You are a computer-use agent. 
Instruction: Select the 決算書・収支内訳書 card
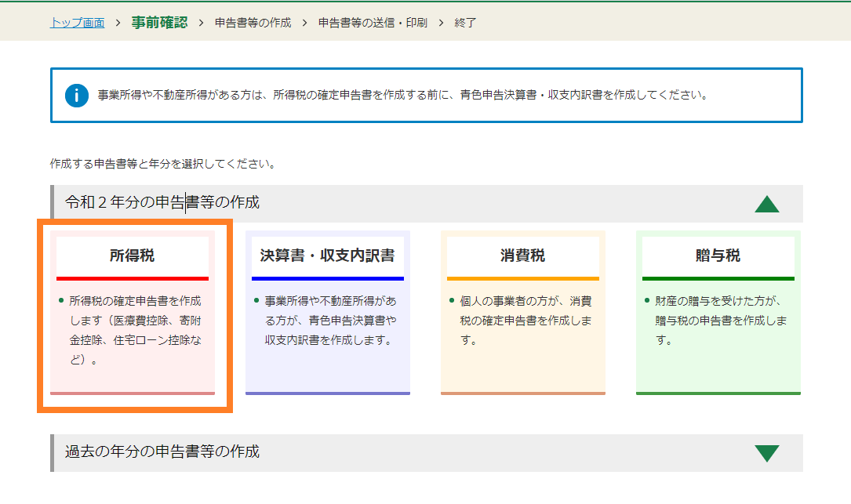pyautogui.click(x=328, y=313)
